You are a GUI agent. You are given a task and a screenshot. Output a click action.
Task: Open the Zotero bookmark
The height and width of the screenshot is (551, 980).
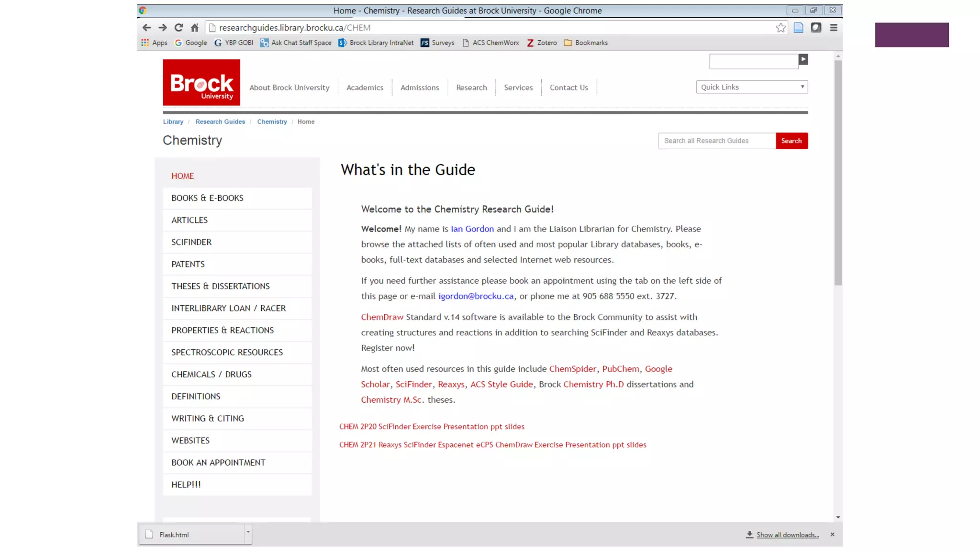[x=542, y=43]
